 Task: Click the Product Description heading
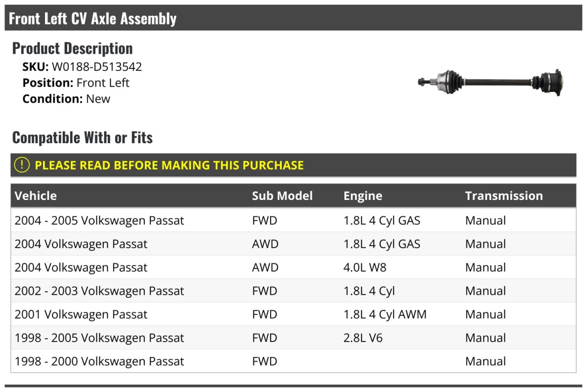72,48
